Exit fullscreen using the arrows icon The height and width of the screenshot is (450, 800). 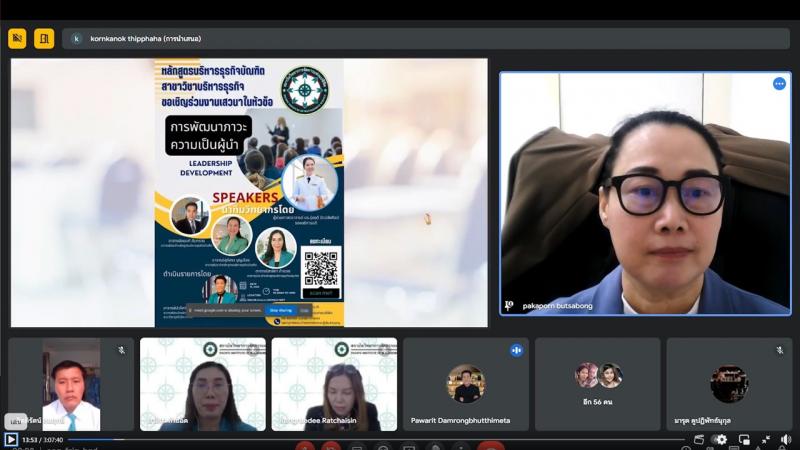point(766,439)
